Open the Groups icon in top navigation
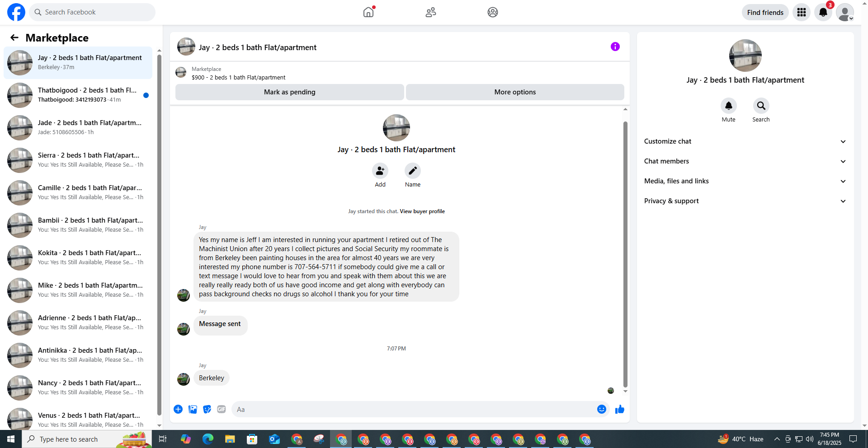This screenshot has width=868, height=448. (x=493, y=12)
